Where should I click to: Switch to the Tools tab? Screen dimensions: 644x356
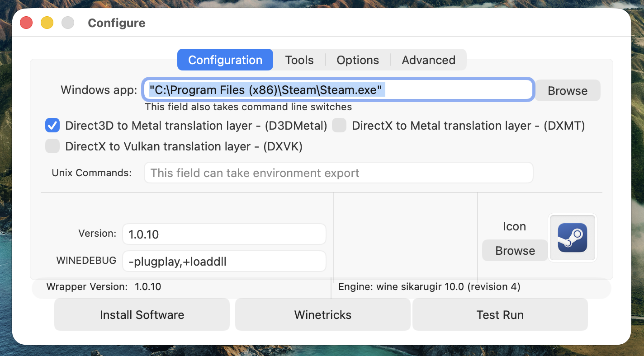click(x=299, y=60)
